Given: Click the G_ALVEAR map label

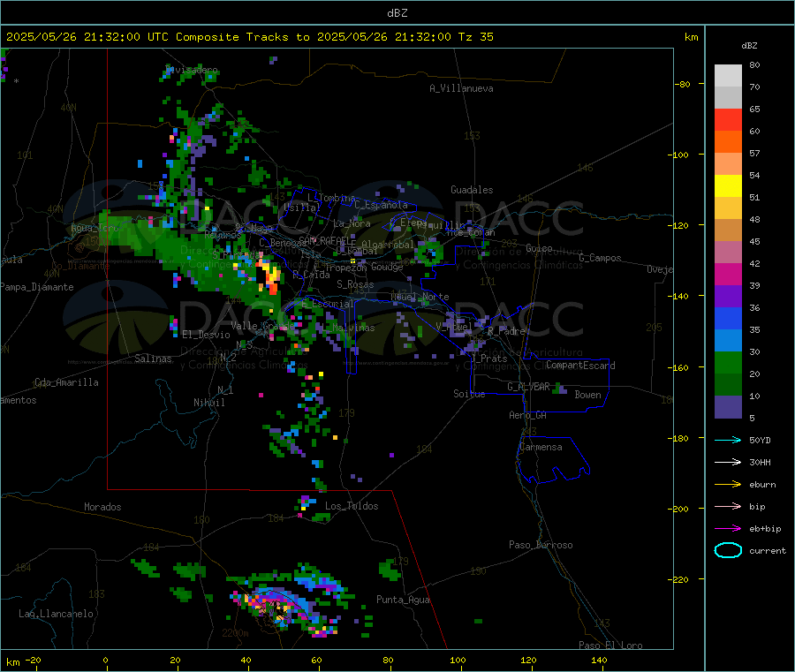Looking at the screenshot, I should pos(528,387).
